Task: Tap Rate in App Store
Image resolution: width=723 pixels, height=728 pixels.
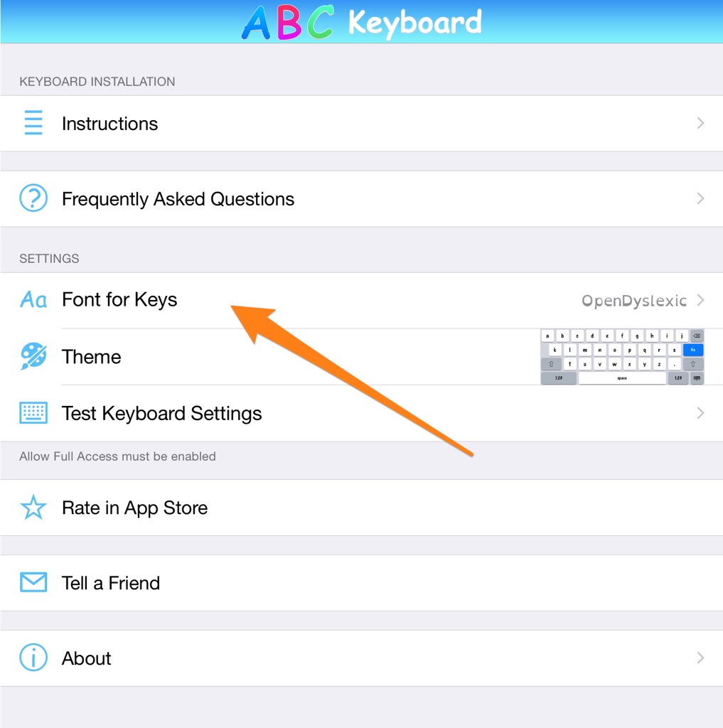Action: pos(134,508)
